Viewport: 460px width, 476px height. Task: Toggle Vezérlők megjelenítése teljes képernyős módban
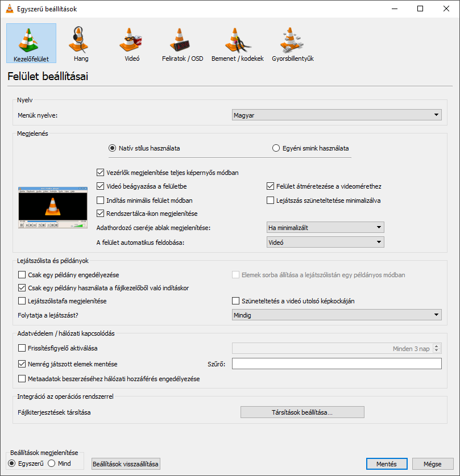(x=100, y=173)
